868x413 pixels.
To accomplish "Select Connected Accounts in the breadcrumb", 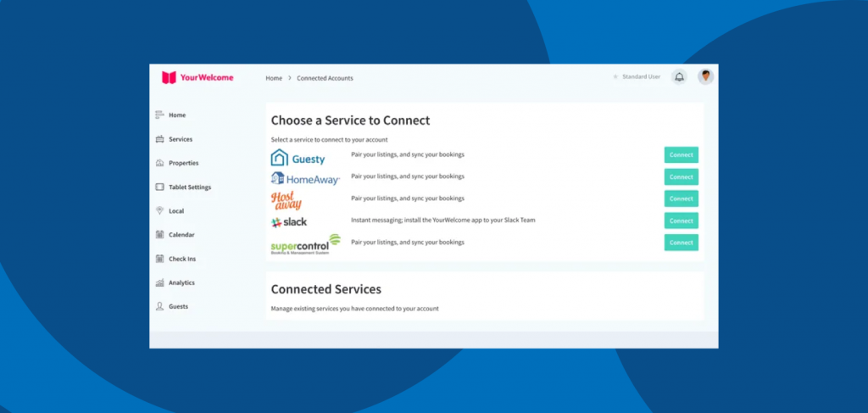I will click(325, 78).
